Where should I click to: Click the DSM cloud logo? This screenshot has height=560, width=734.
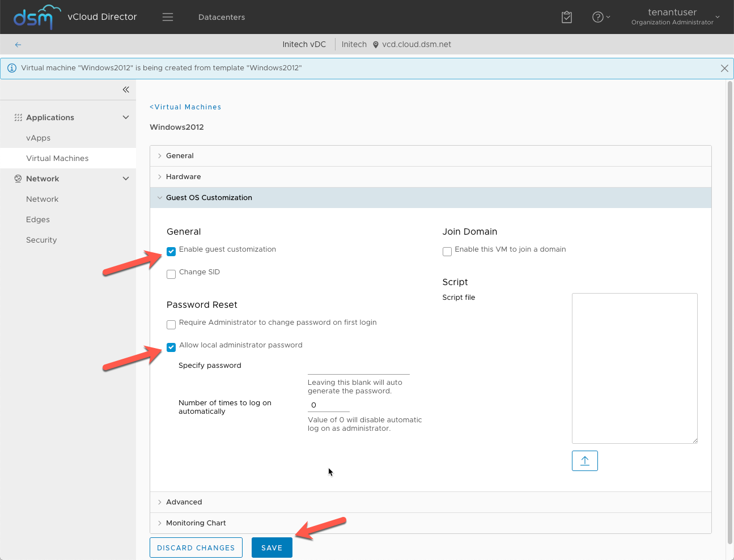pyautogui.click(x=37, y=17)
